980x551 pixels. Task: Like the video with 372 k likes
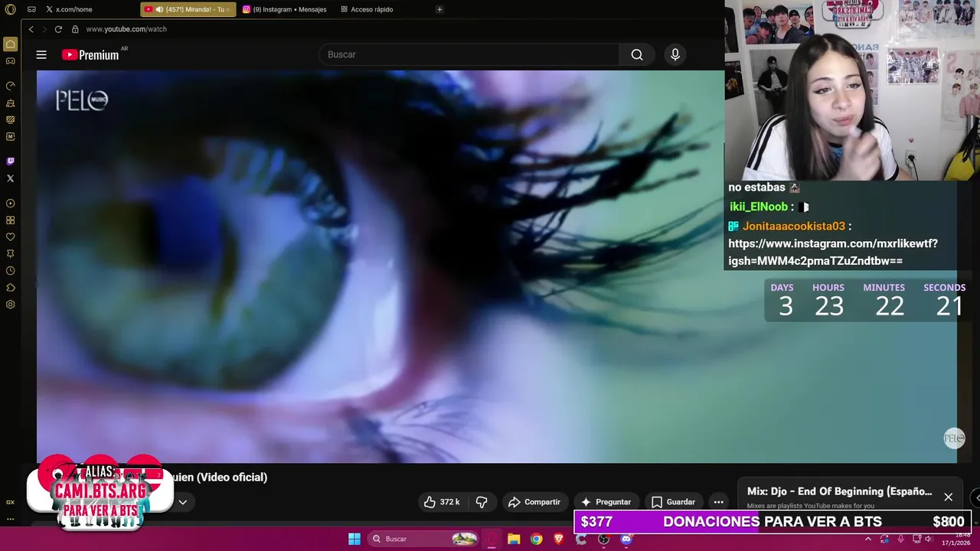(x=442, y=502)
